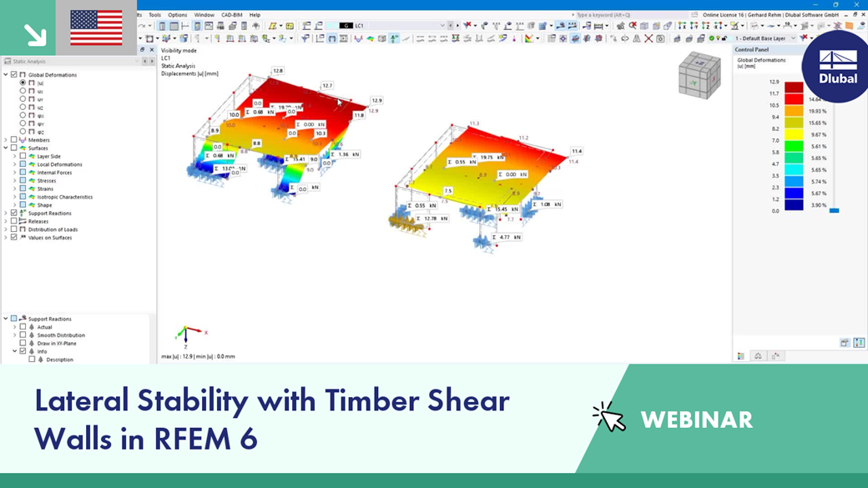
Task: Click the color scale tab icon in Control Panel
Action: pos(741,355)
